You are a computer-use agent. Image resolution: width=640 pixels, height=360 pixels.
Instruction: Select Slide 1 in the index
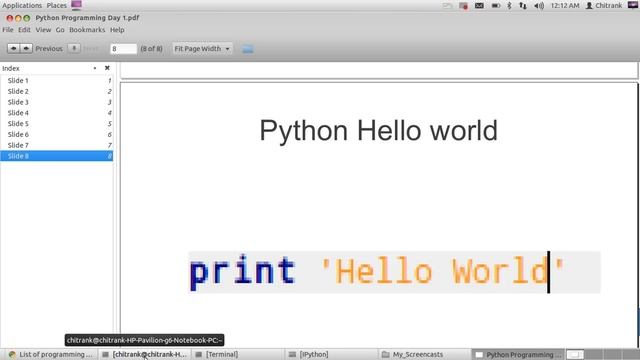point(56,80)
